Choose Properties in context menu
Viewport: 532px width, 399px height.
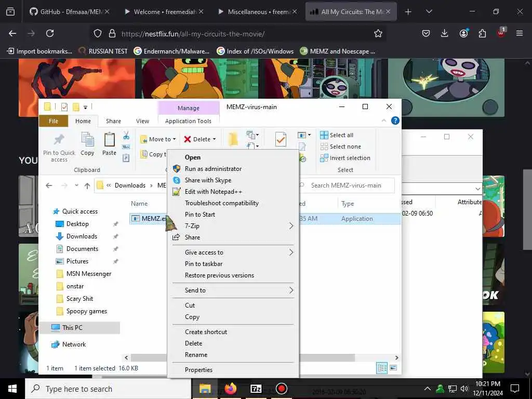(x=198, y=370)
